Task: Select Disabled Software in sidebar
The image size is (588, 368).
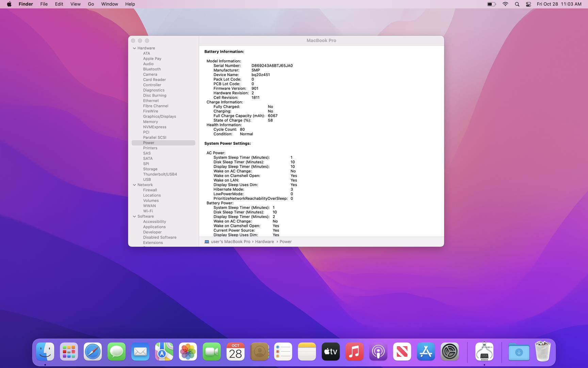Action: tap(160, 237)
